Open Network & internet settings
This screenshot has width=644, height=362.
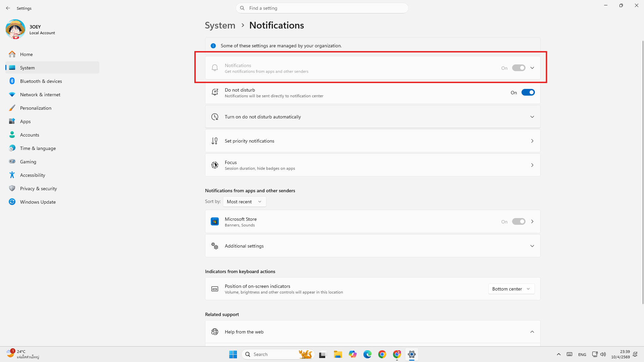[52, 95]
